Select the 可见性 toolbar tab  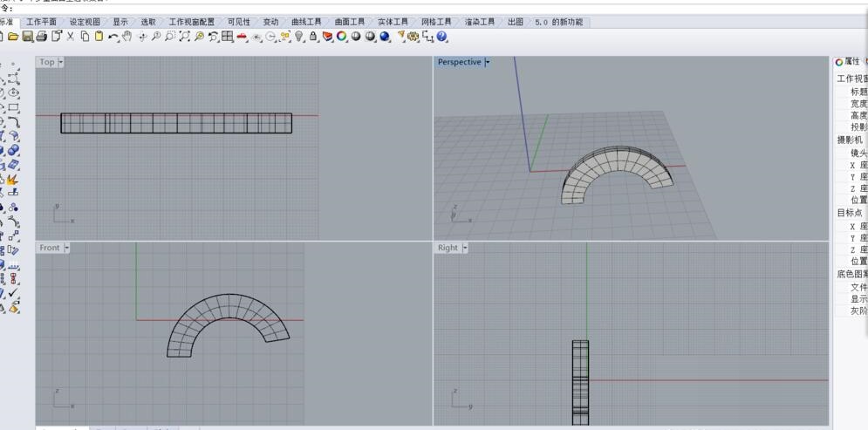(x=238, y=22)
